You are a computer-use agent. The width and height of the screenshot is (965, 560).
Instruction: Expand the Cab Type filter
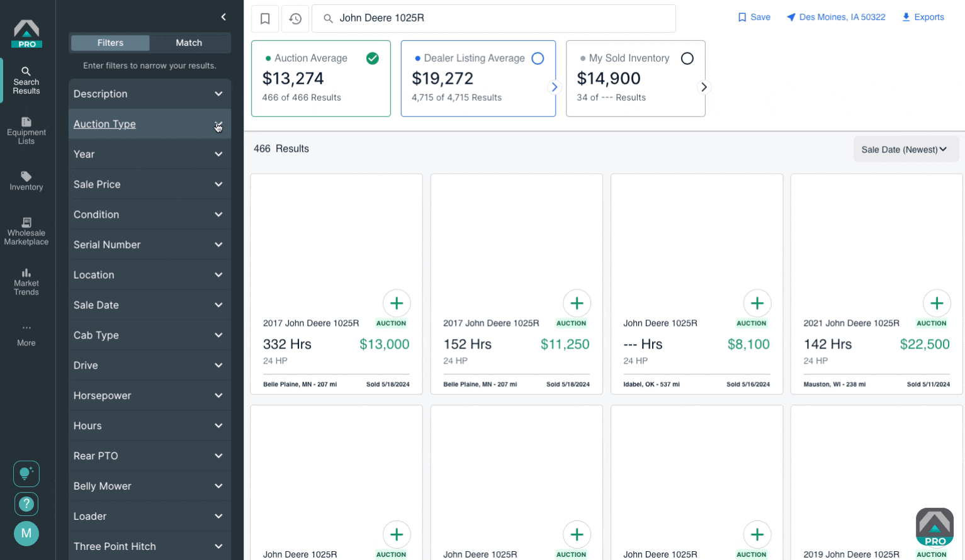pos(149,335)
